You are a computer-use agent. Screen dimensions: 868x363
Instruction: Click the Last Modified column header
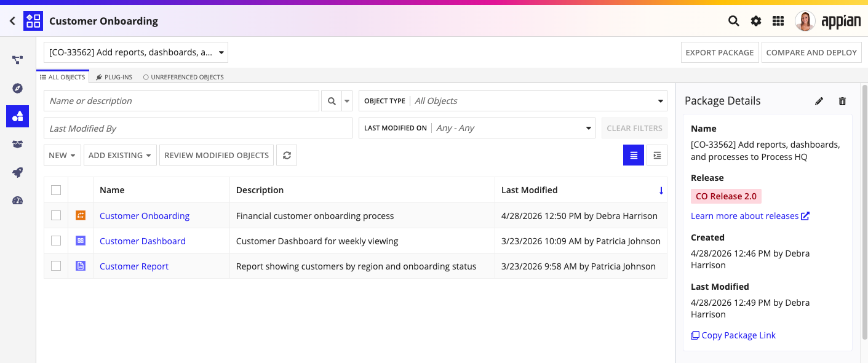click(x=529, y=190)
